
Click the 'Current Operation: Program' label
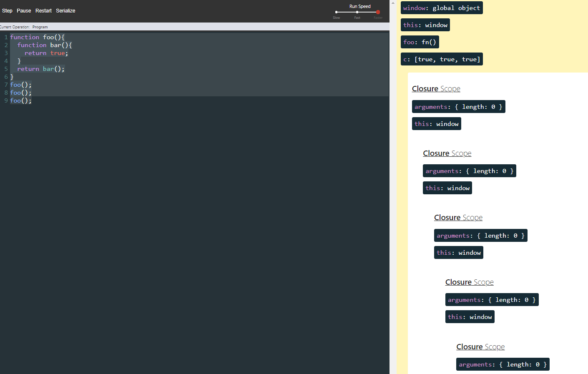[x=24, y=27]
